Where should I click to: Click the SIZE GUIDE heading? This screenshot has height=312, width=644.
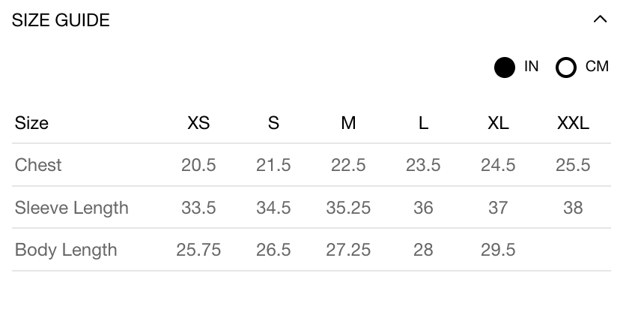(61, 21)
